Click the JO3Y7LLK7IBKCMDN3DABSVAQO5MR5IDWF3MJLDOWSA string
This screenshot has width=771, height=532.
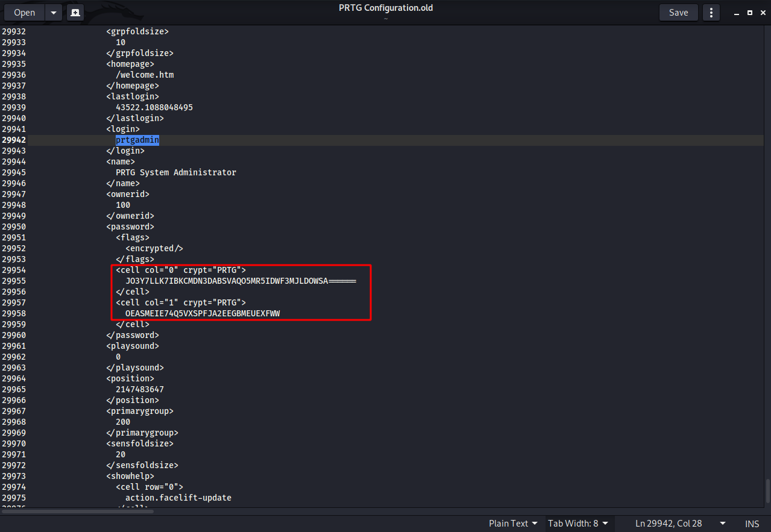(x=227, y=281)
